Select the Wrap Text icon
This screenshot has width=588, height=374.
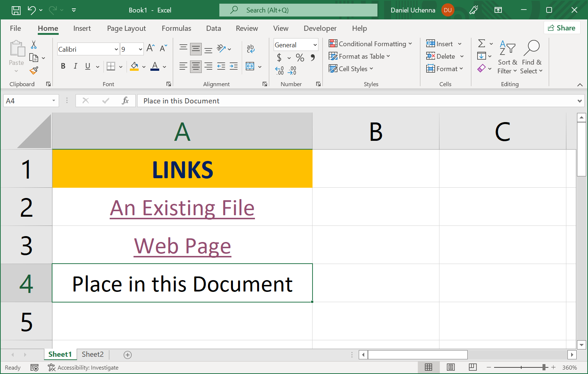[x=251, y=49]
